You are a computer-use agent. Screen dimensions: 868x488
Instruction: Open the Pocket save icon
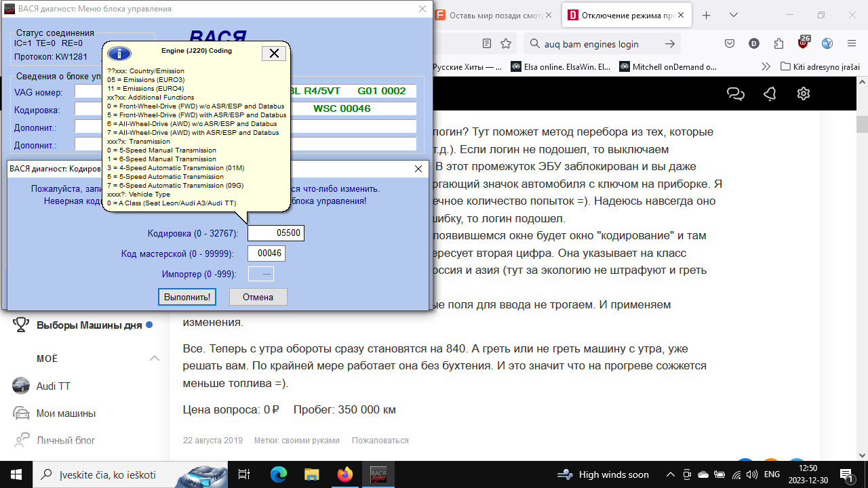tap(729, 43)
